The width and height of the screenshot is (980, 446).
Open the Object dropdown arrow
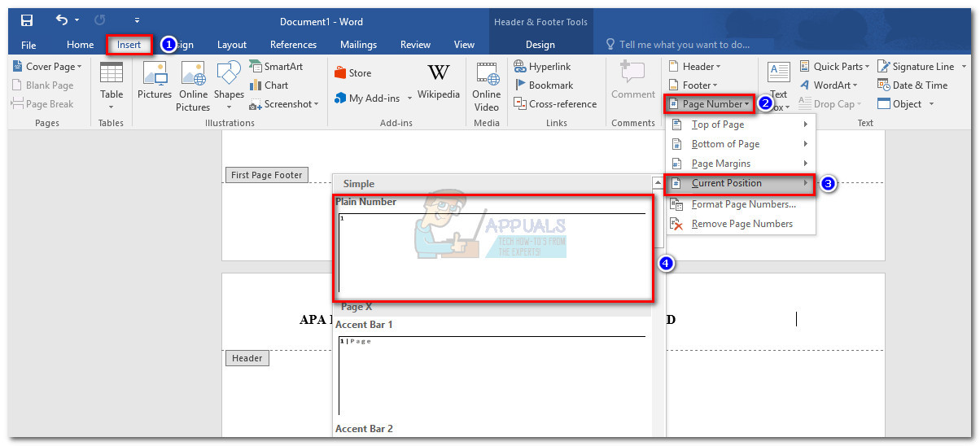point(931,104)
